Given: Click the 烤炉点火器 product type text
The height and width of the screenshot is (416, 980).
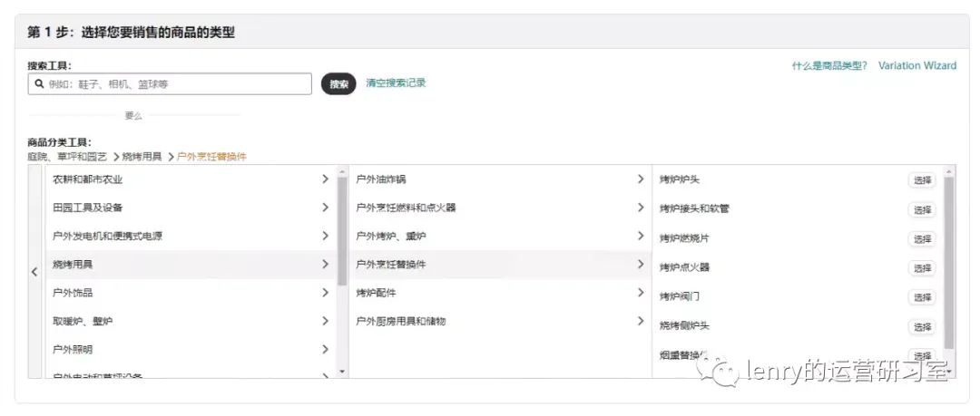Looking at the screenshot, I should [x=684, y=267].
